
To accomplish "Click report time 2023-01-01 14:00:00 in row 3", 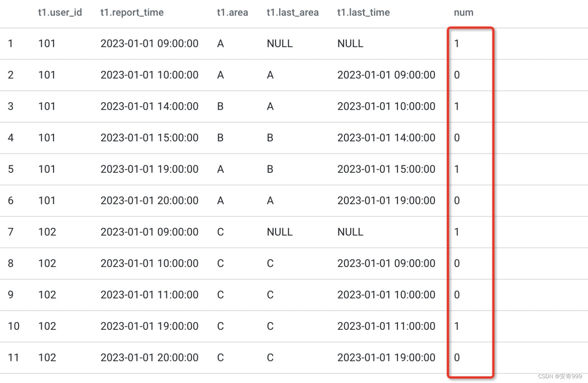I will [x=149, y=106].
